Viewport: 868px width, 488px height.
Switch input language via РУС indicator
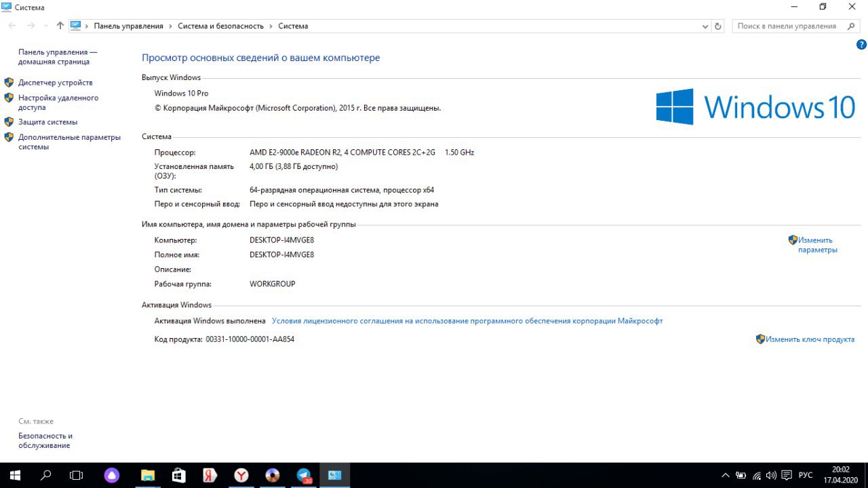(x=806, y=476)
